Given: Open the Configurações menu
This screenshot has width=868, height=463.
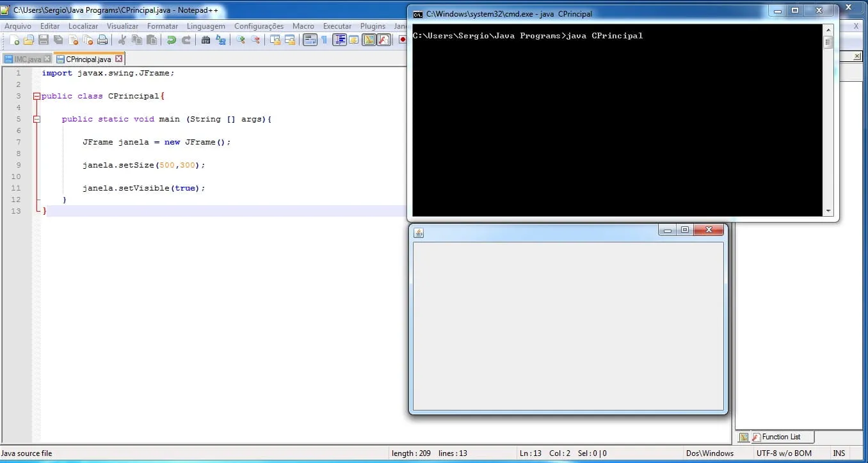Looking at the screenshot, I should tap(259, 26).
